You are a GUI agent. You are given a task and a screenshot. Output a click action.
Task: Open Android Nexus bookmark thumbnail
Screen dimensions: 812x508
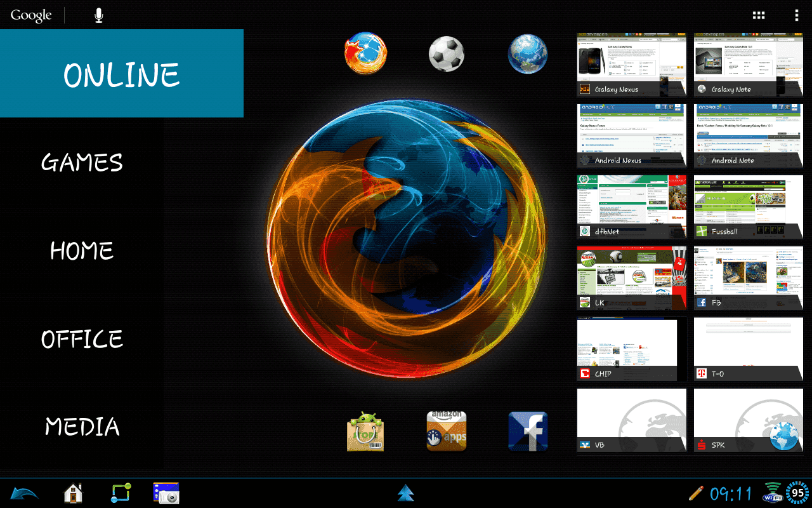point(632,136)
